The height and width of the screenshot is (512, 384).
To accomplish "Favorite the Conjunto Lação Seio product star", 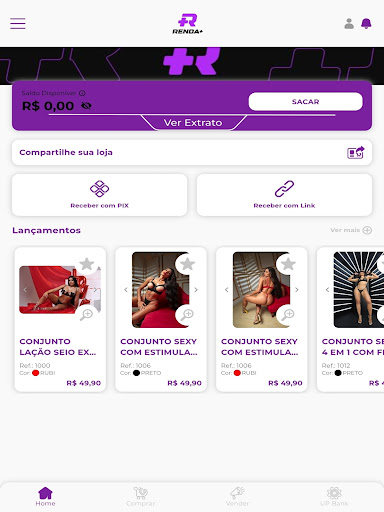I will tap(87, 264).
